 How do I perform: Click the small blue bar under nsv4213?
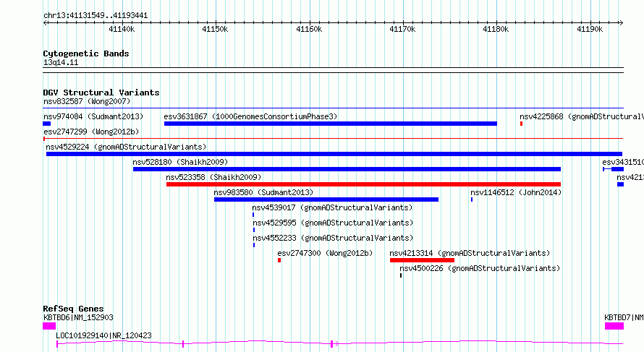pos(621,184)
